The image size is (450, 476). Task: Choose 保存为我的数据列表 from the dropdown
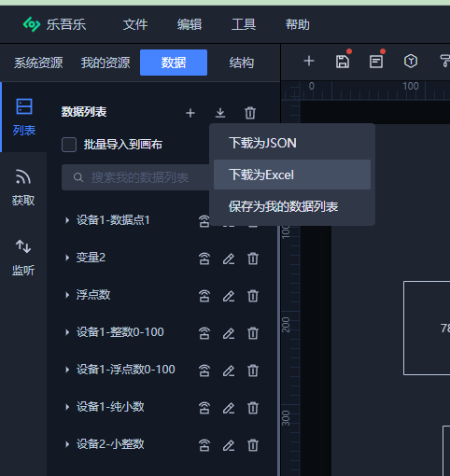pos(292,206)
